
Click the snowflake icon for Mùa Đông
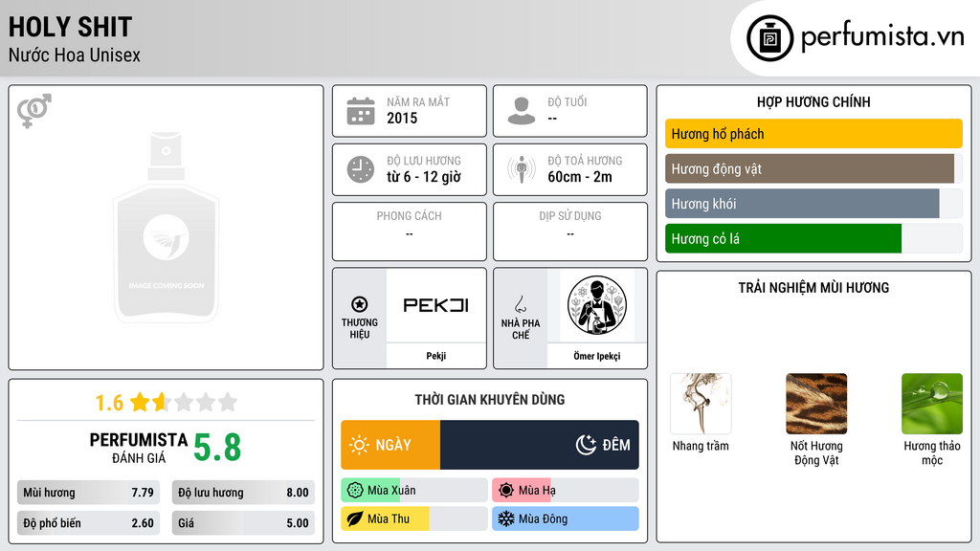point(506,518)
